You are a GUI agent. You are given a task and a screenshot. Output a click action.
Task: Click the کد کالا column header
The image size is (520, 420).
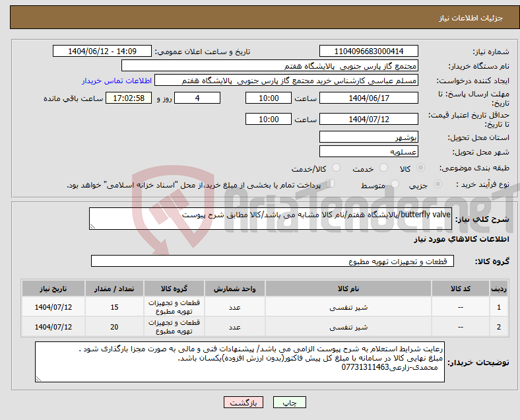461,289
